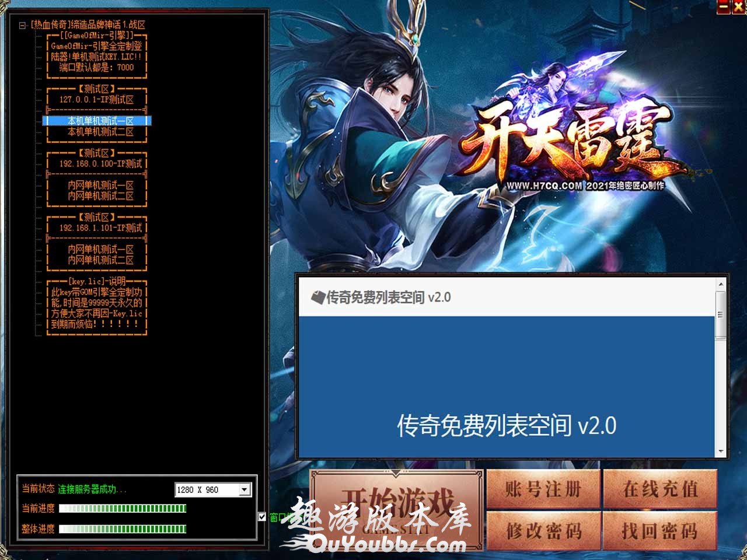Collapse the 热血传奇 server tree root

point(23,25)
